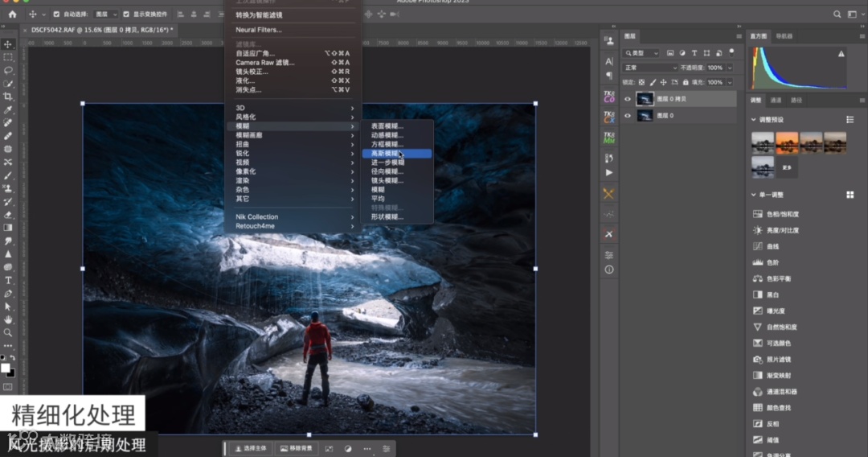Open the Properties info panel icon
The height and width of the screenshot is (457, 868).
click(609, 270)
